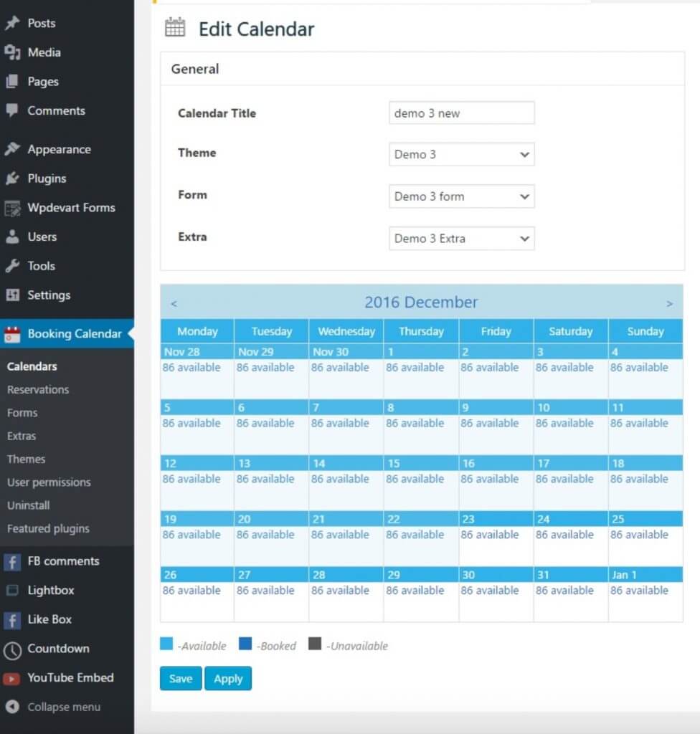Click the Plugins plug icon
Screen dimensions: 700x734
click(12, 178)
